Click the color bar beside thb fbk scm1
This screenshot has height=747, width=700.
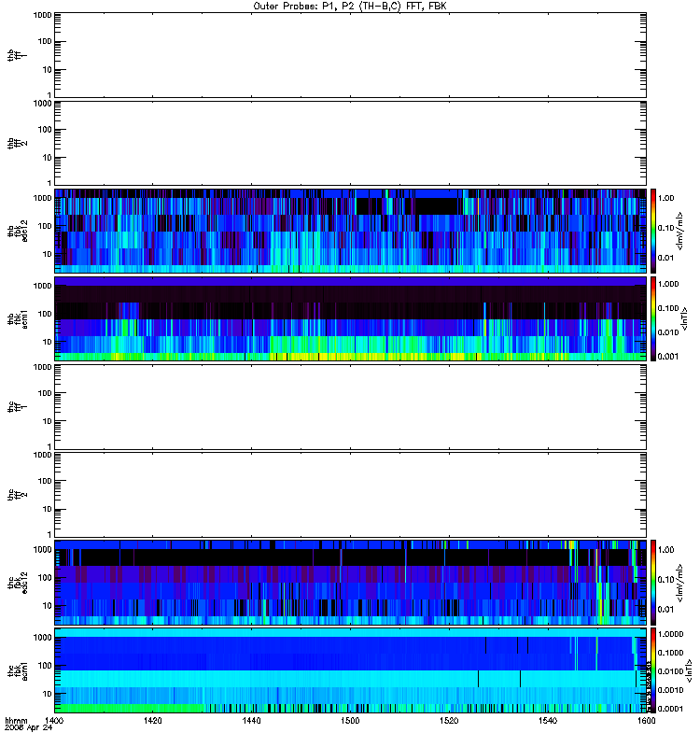coord(653,318)
